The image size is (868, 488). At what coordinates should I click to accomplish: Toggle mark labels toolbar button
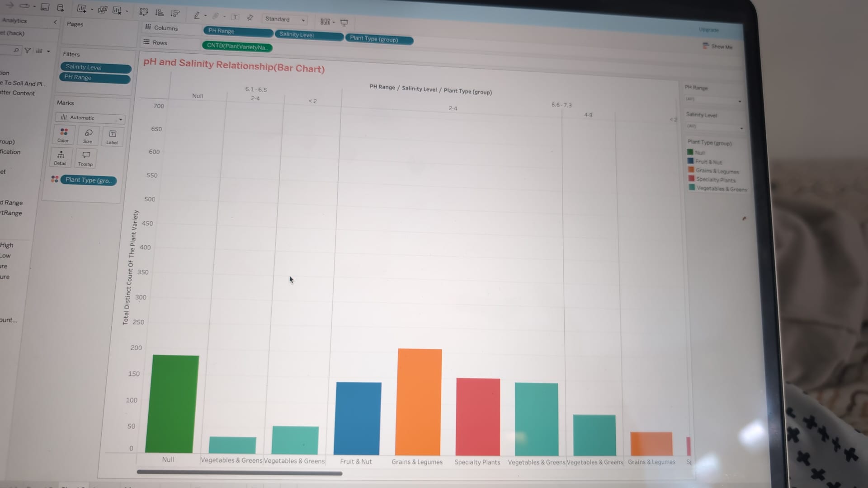235,17
